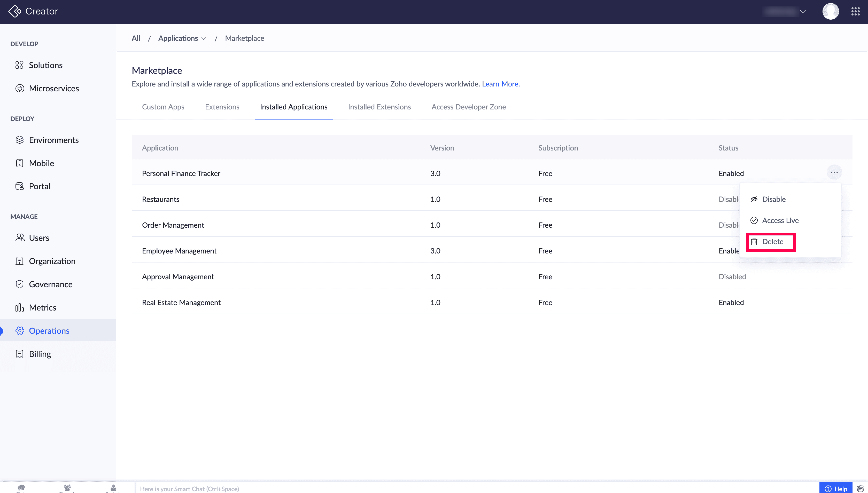Open the account name dropdown arrow
Image resolution: width=868 pixels, height=493 pixels.
click(803, 12)
